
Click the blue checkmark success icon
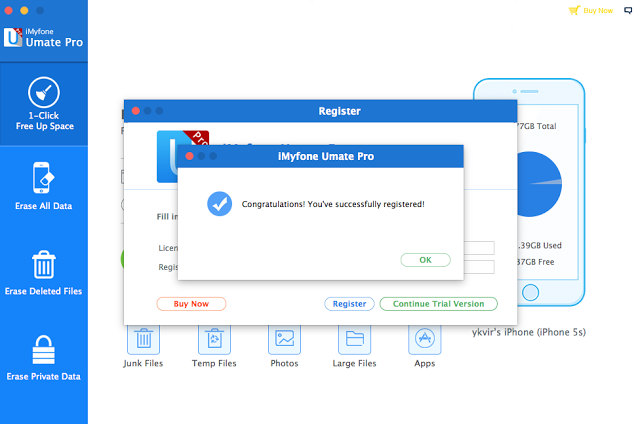pyautogui.click(x=220, y=204)
